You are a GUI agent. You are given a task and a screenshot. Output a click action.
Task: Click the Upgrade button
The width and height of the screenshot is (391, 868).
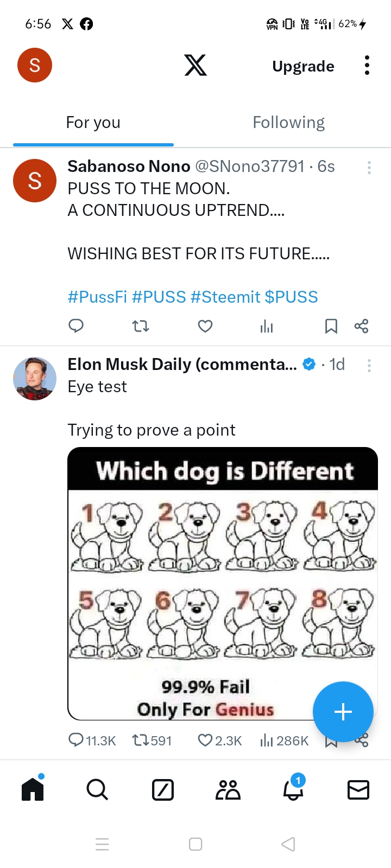pyautogui.click(x=303, y=66)
